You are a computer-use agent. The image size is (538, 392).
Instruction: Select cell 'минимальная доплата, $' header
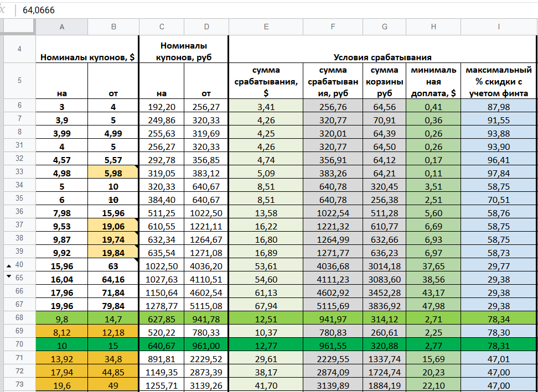coord(433,81)
